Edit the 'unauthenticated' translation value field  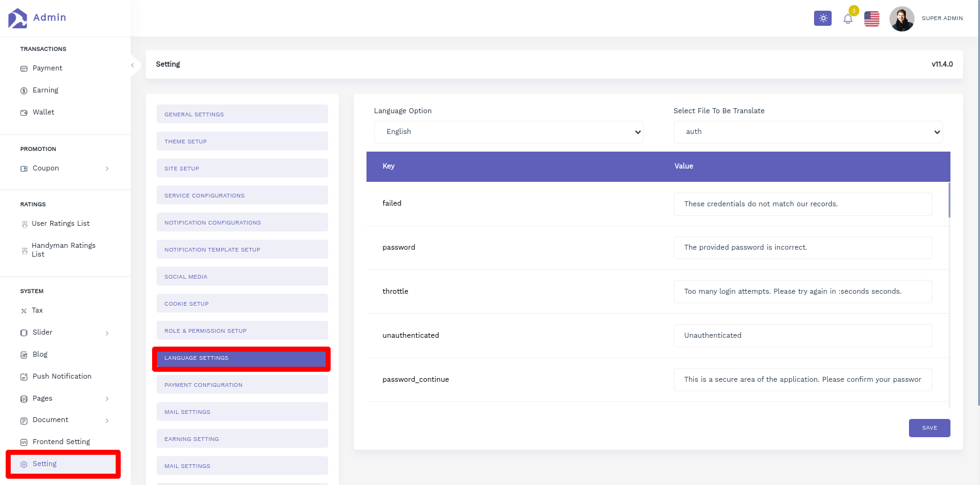point(803,335)
